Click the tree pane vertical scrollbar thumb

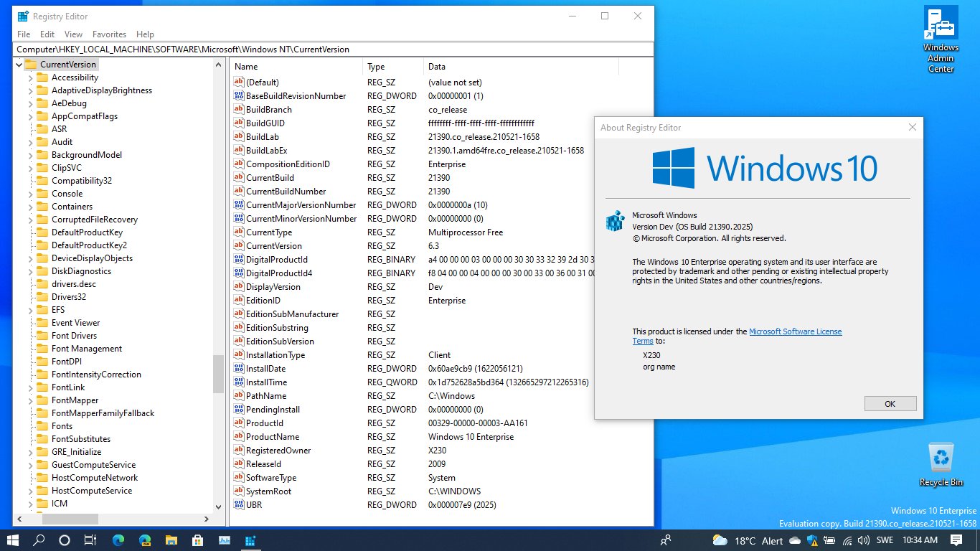point(219,375)
